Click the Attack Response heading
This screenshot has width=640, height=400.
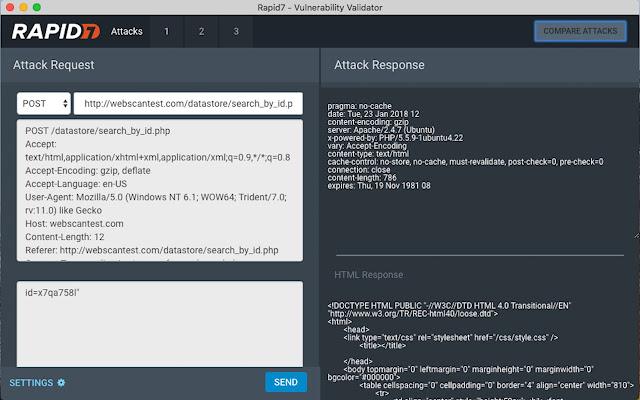(379, 65)
